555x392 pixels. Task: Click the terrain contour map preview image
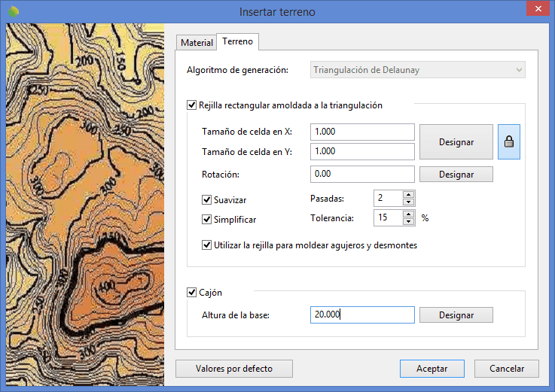[85, 205]
